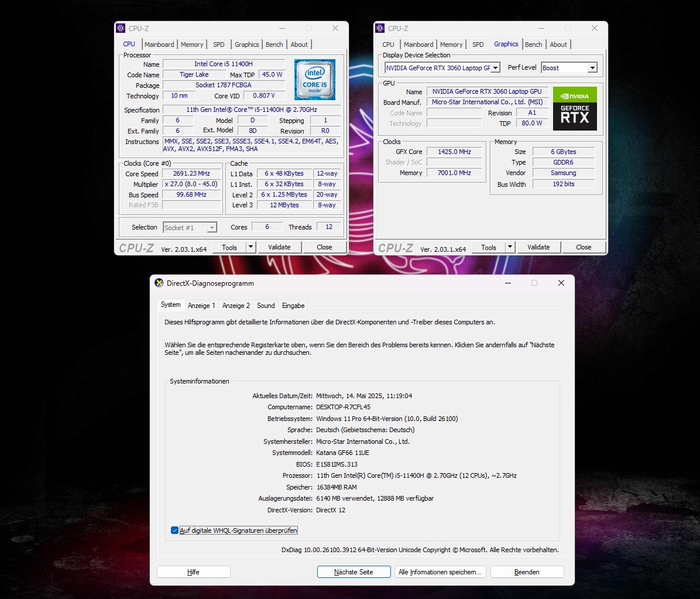Click the NVIDIA GeForce RTX logo
The height and width of the screenshot is (599, 700).
pyautogui.click(x=575, y=108)
